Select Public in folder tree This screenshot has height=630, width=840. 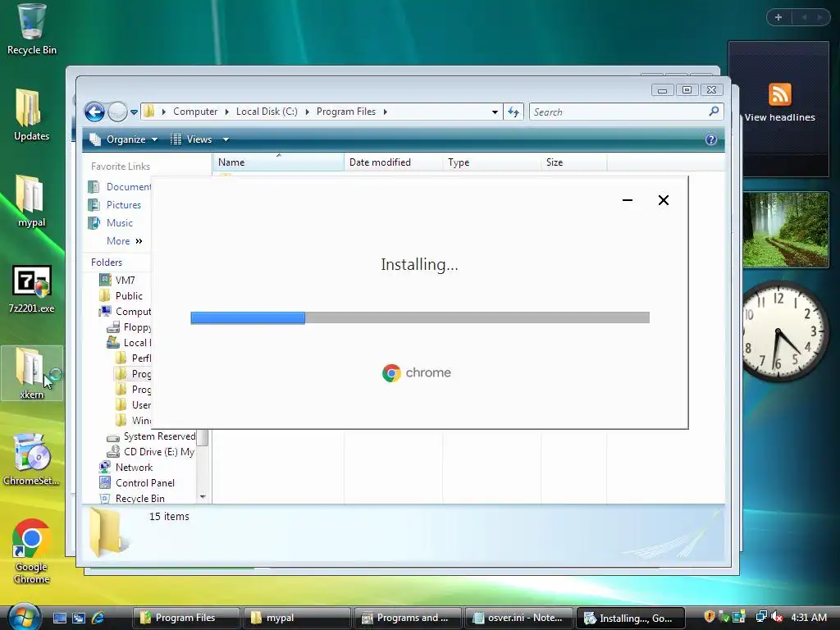pyautogui.click(x=121, y=295)
